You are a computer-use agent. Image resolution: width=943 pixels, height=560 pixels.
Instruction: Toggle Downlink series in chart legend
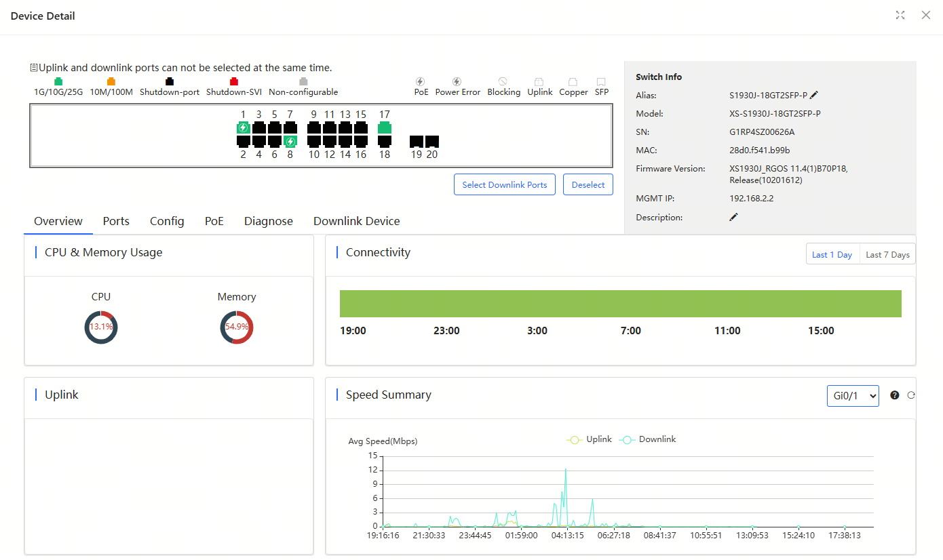click(x=648, y=439)
